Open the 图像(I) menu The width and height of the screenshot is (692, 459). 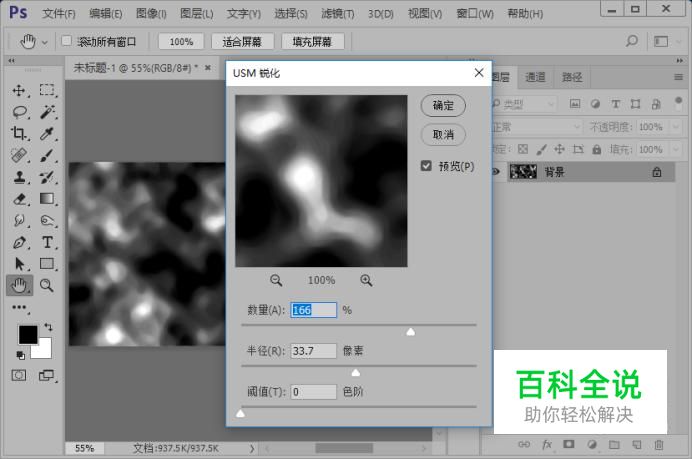(151, 14)
